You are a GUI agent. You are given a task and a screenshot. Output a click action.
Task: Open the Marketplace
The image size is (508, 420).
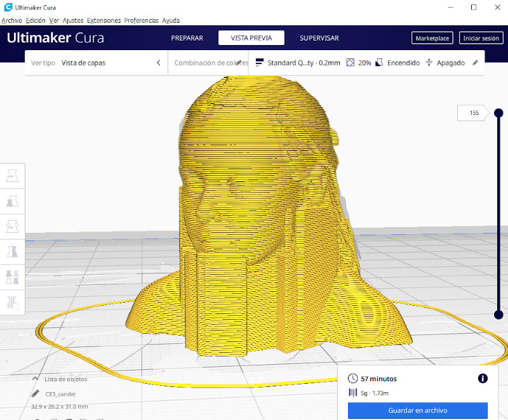click(432, 38)
